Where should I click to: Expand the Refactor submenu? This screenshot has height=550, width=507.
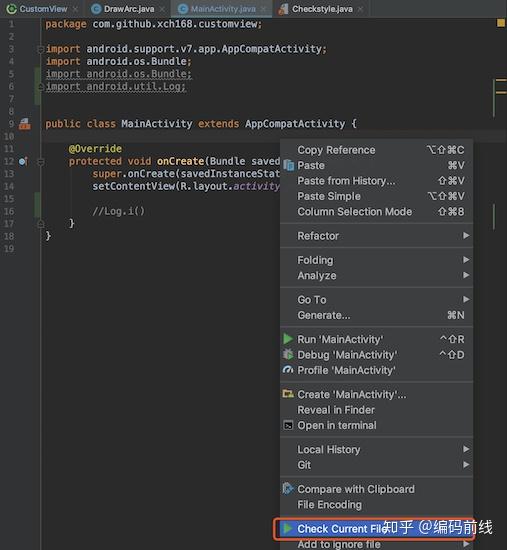point(376,236)
